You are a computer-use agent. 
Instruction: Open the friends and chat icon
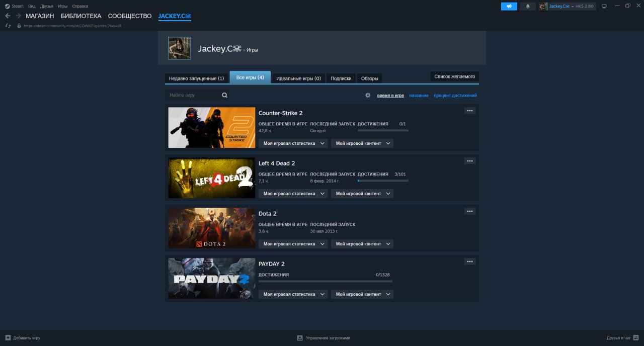[636, 338]
